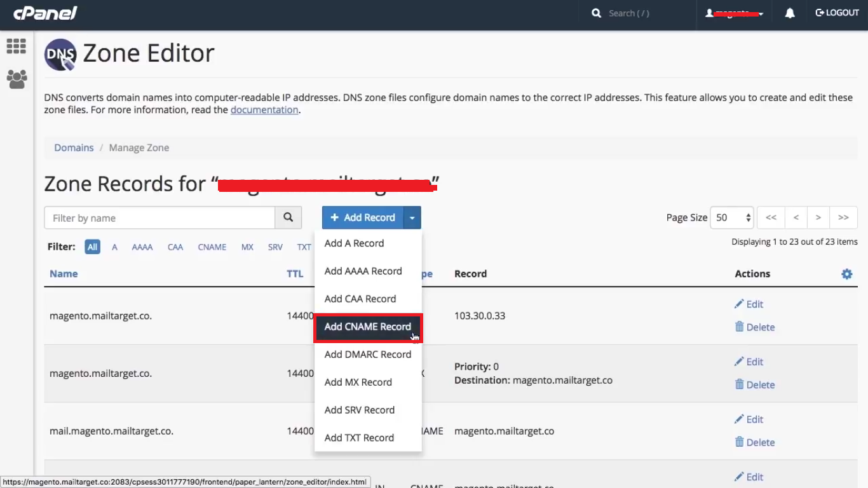The width and height of the screenshot is (868, 488).
Task: Delete the 103.30.0.33 record
Action: tap(754, 327)
